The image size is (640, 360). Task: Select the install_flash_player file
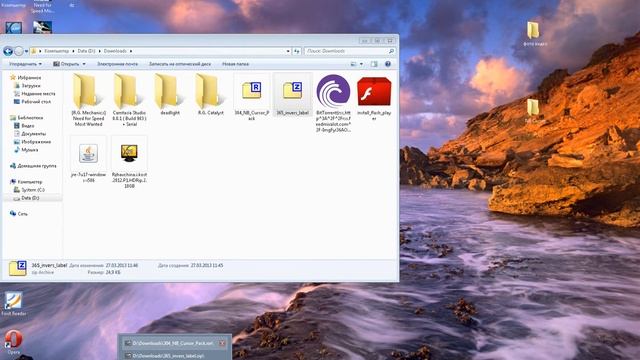[374, 97]
